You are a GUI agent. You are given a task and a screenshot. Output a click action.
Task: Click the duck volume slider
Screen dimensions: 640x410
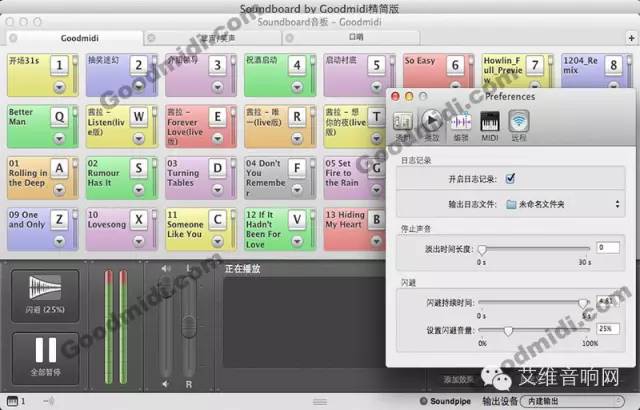point(534,330)
